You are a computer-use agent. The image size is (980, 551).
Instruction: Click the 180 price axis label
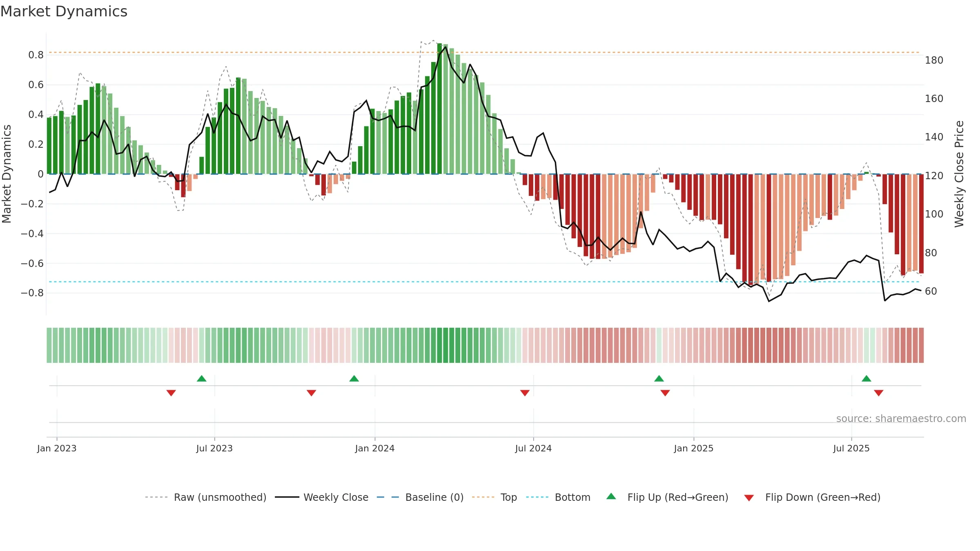(934, 60)
